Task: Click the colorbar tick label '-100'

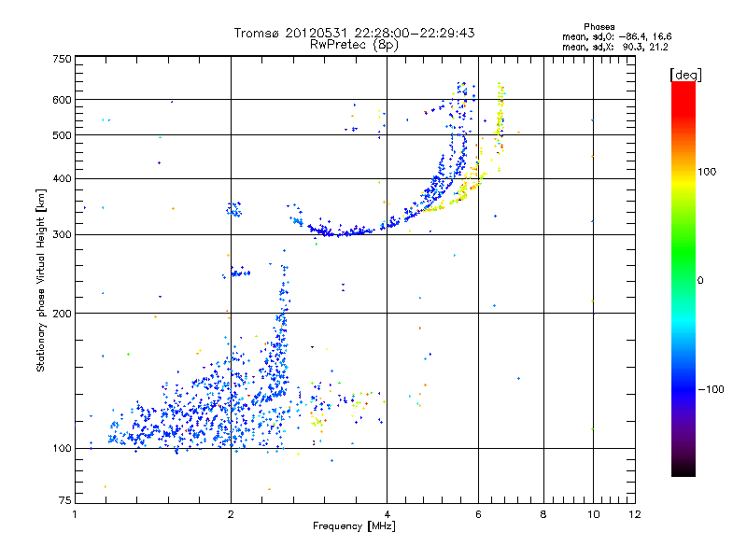Action: (711, 389)
